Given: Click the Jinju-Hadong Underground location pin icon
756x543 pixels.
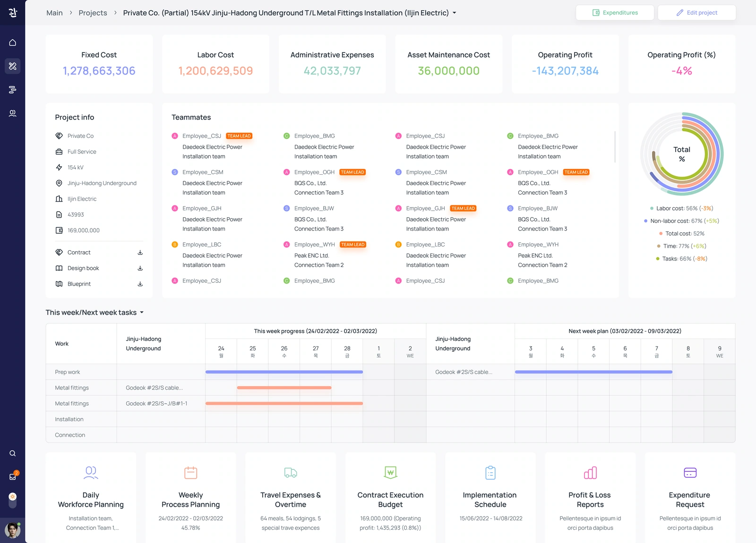Looking at the screenshot, I should point(59,183).
